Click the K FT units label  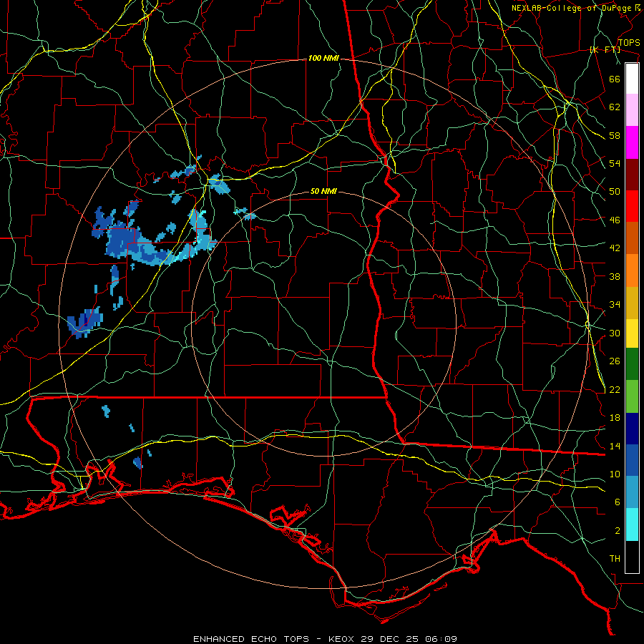point(605,50)
